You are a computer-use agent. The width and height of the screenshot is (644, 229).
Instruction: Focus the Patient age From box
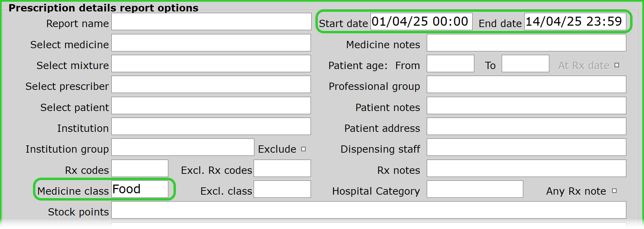450,64
